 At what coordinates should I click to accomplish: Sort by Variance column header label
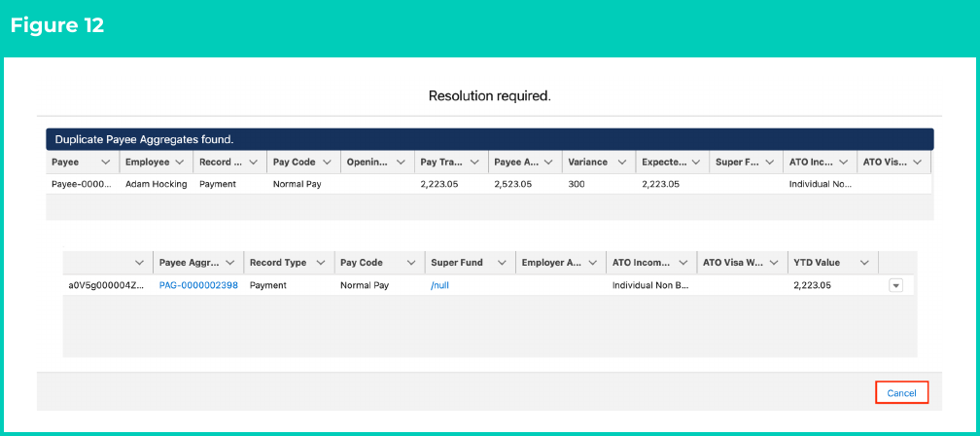click(587, 162)
